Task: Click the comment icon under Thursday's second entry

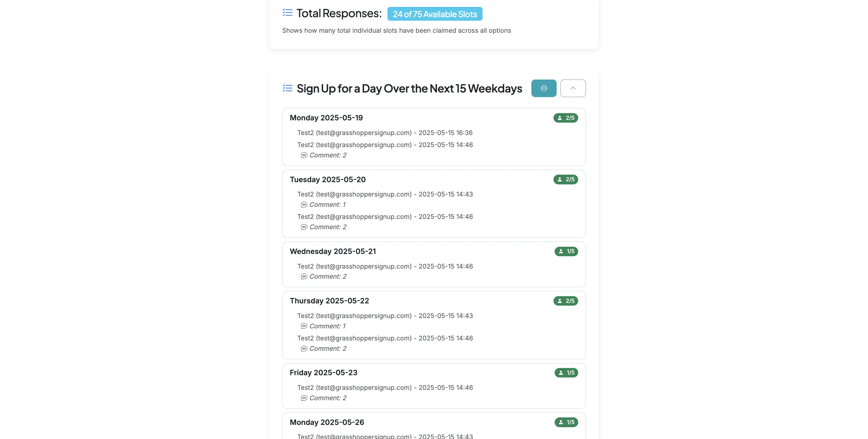Action: coord(304,348)
